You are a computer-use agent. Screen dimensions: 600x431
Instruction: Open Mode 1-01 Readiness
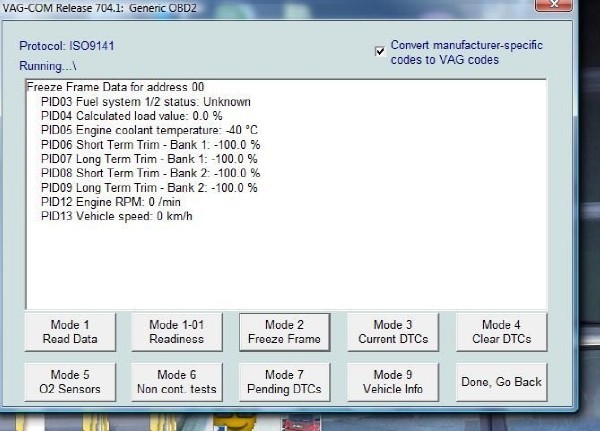pos(176,332)
